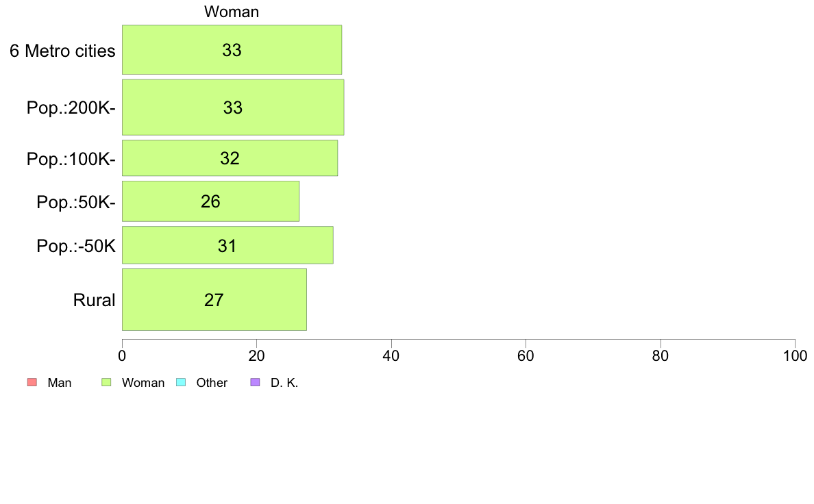
Task: Select the Pop.:50K- bar valued 26
Action: 211,201
